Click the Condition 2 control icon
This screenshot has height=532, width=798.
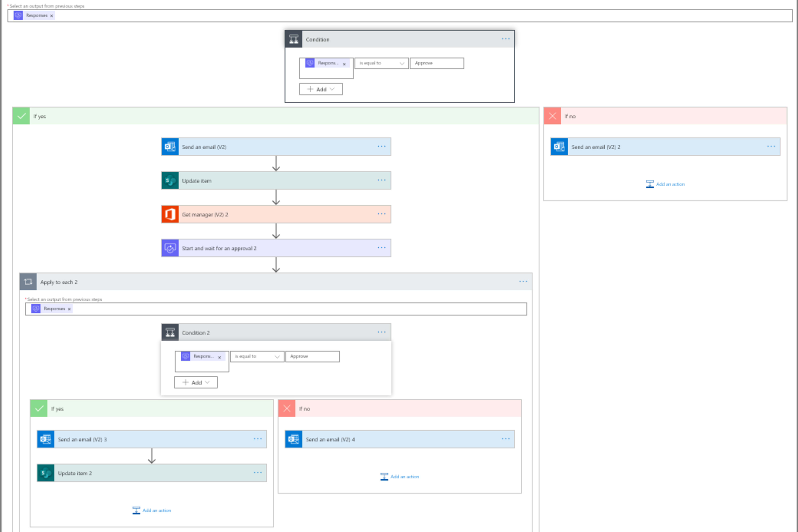point(170,332)
